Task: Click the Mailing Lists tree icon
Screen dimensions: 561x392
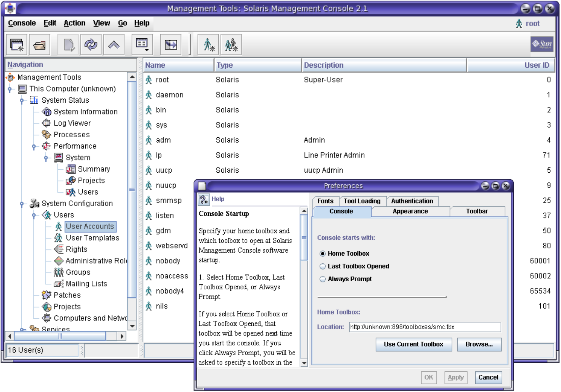Action: tap(58, 284)
